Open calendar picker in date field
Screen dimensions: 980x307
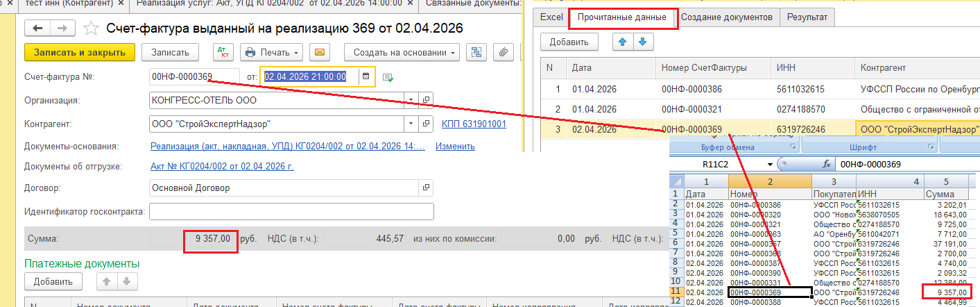click(x=366, y=76)
